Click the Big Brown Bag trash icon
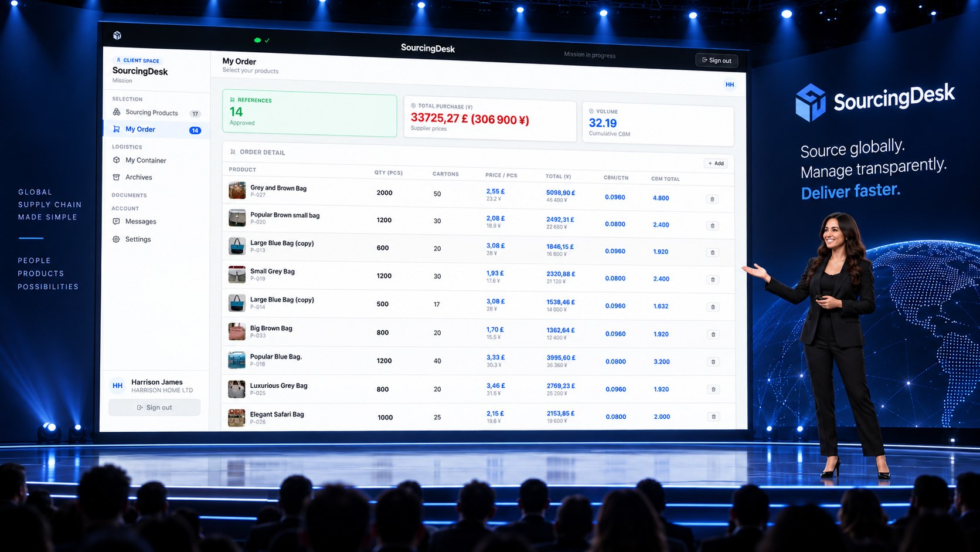Image resolution: width=980 pixels, height=552 pixels. (x=713, y=334)
